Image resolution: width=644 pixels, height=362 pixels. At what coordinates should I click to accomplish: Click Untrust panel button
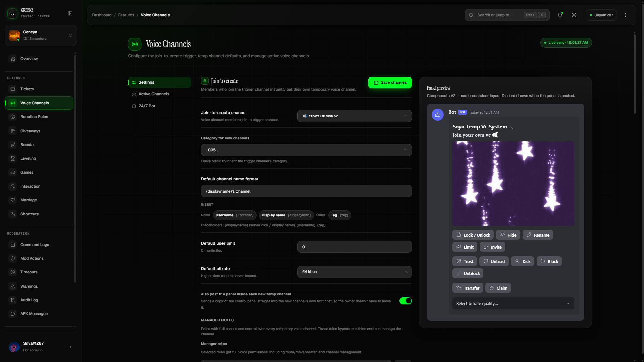pos(494,261)
